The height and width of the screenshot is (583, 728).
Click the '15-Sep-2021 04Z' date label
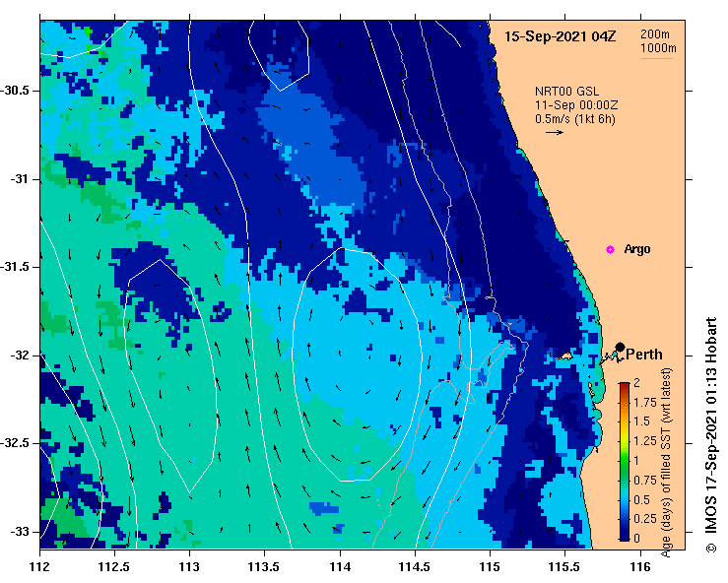click(560, 36)
